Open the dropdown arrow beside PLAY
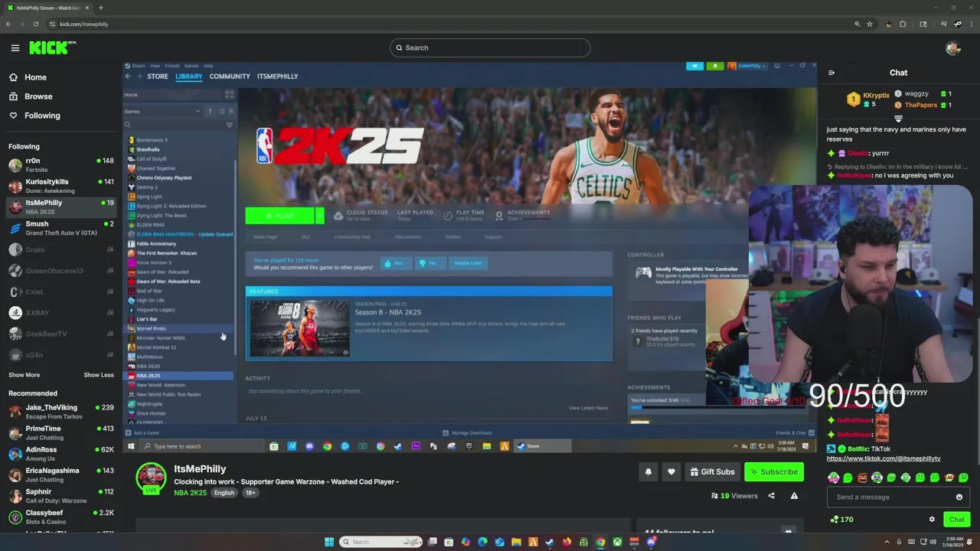The width and height of the screenshot is (980, 551). [x=320, y=216]
